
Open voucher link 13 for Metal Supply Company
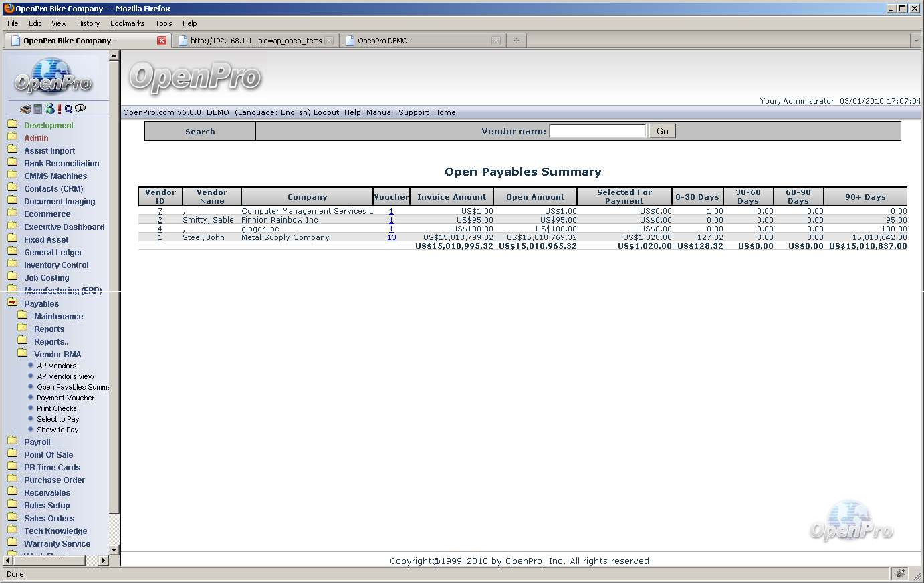tap(391, 237)
